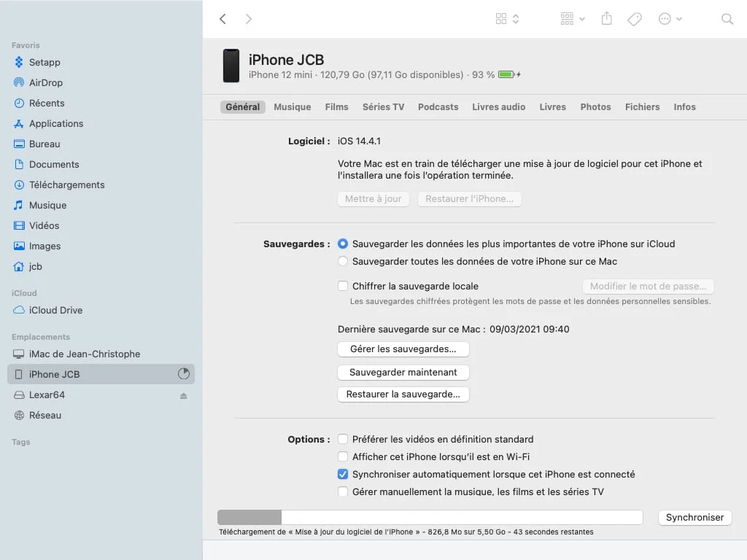Check Préférer les vidéos en définition standard
This screenshot has height=560, width=747.
[343, 439]
